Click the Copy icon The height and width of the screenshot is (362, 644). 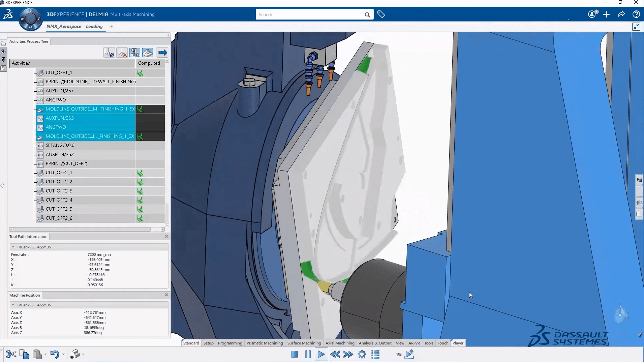click(x=24, y=354)
